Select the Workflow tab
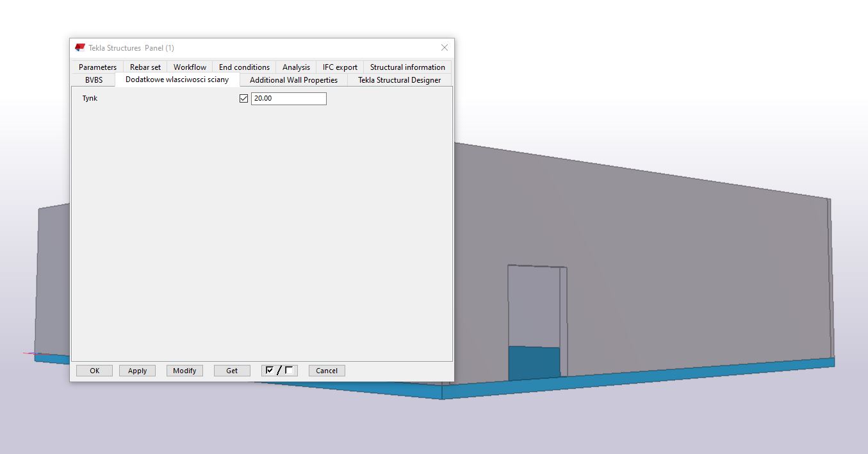 pos(190,67)
